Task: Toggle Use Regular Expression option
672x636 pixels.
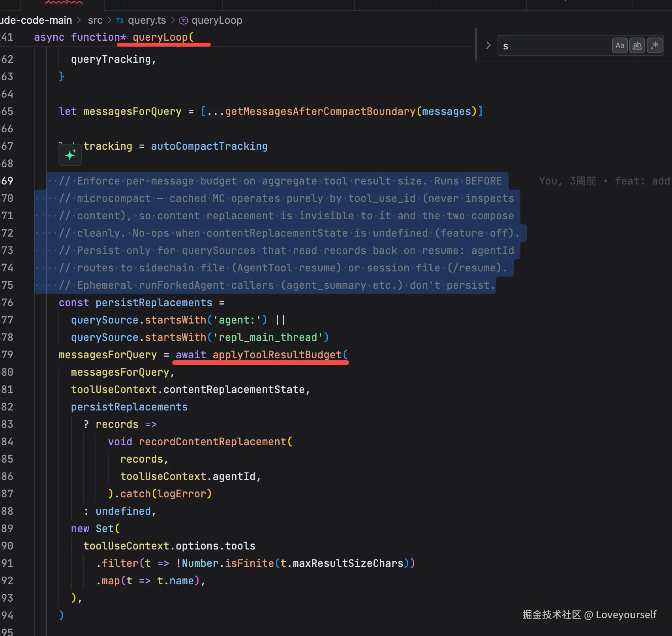Action: pyautogui.click(x=655, y=45)
